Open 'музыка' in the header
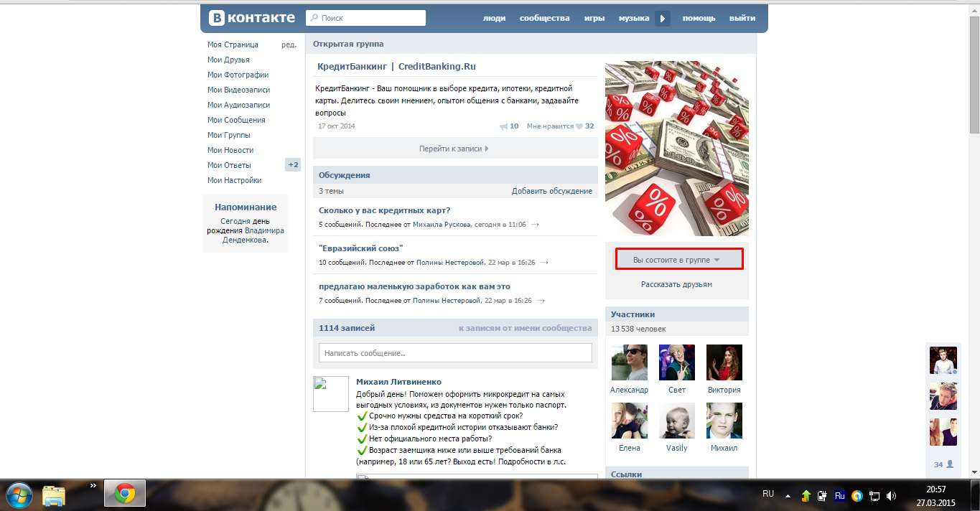 click(634, 19)
